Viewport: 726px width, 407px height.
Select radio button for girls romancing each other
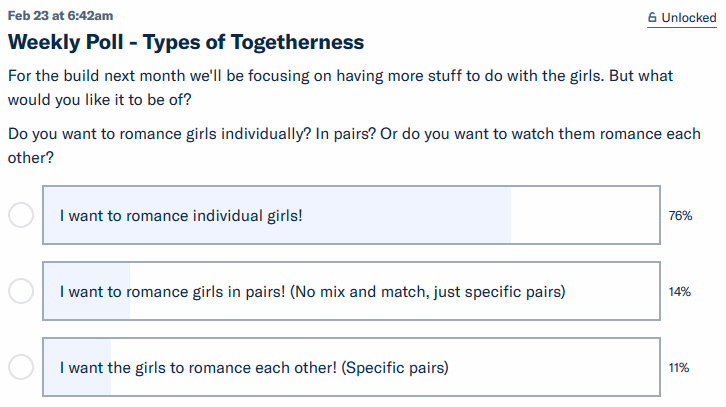pyautogui.click(x=21, y=367)
